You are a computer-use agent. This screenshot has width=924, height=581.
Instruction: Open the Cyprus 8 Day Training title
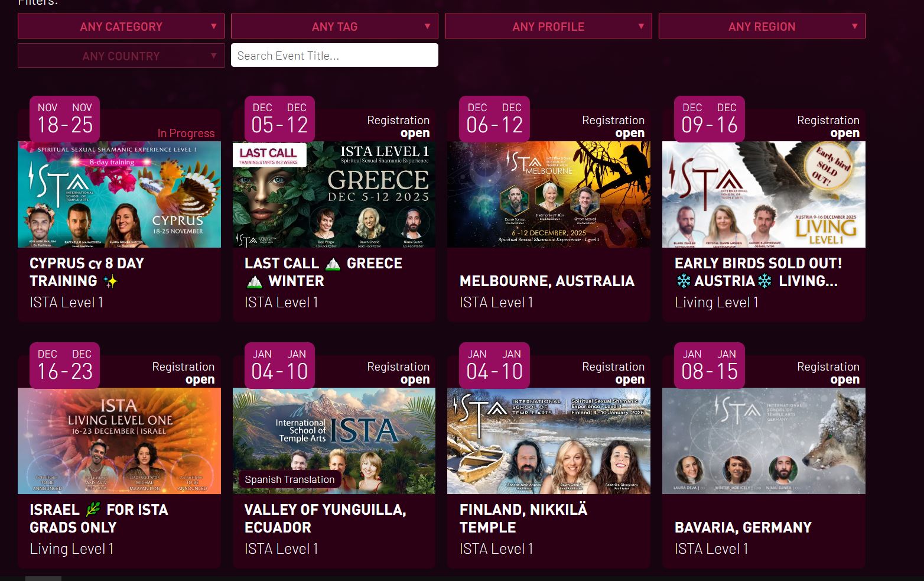87,272
